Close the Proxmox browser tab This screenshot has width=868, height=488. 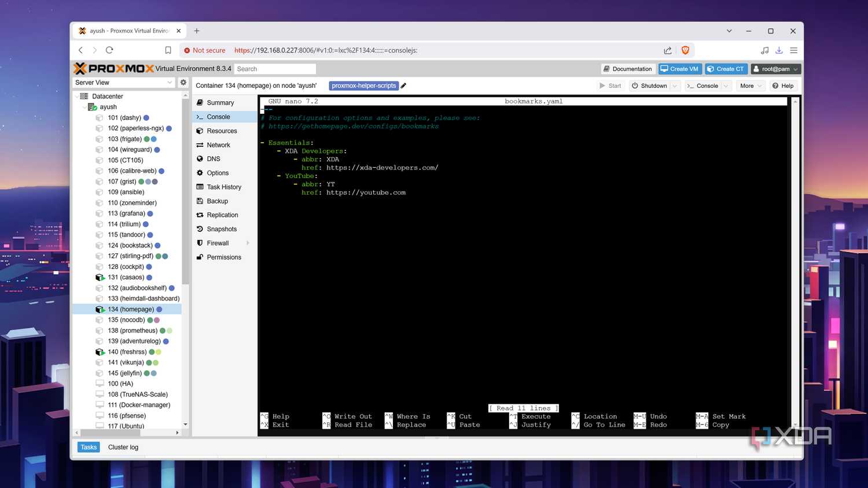pyautogui.click(x=178, y=31)
